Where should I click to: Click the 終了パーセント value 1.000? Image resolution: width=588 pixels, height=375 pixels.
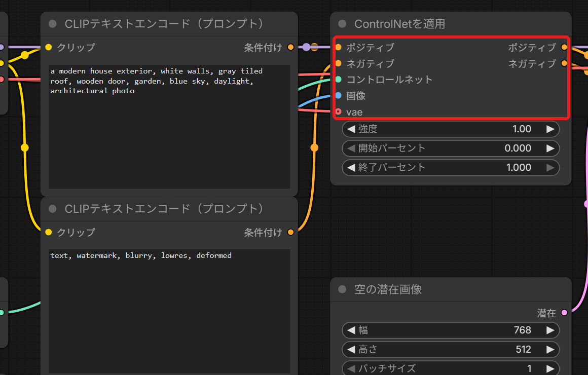519,168
